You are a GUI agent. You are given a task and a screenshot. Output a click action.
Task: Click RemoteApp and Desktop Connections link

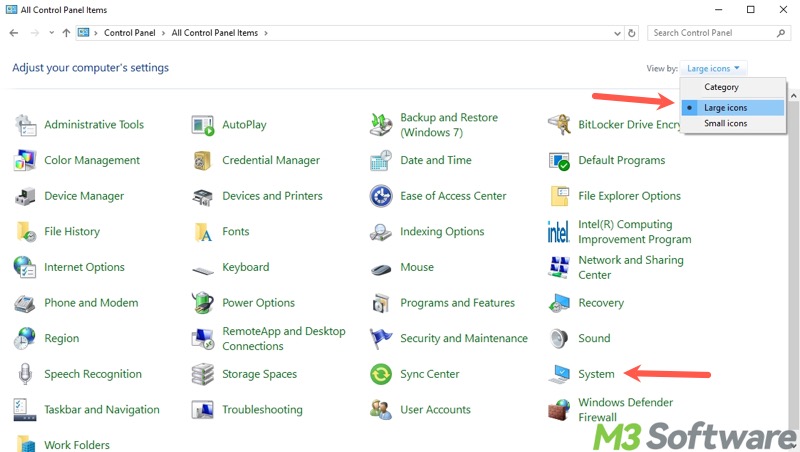point(284,339)
